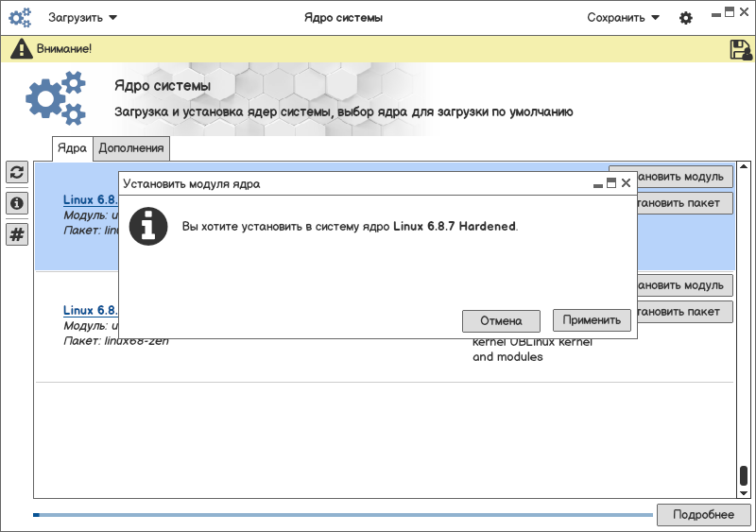Click the bold Linux 6.8.7 Hardened text

click(455, 226)
